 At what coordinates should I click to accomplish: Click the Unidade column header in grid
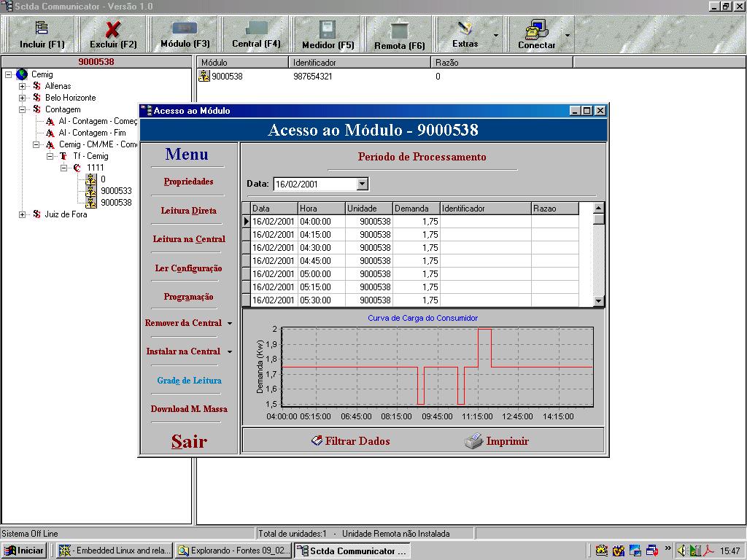pyautogui.click(x=369, y=209)
